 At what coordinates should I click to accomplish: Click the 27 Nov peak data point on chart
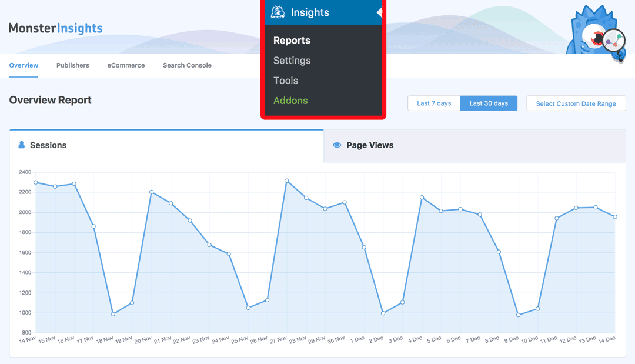coord(286,181)
